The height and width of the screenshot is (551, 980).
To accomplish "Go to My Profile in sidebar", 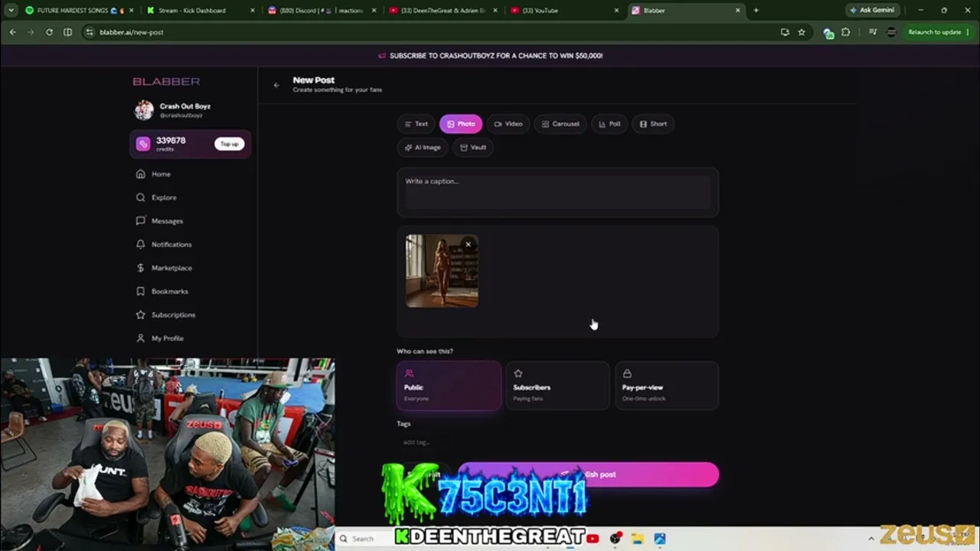I will 159,338.
